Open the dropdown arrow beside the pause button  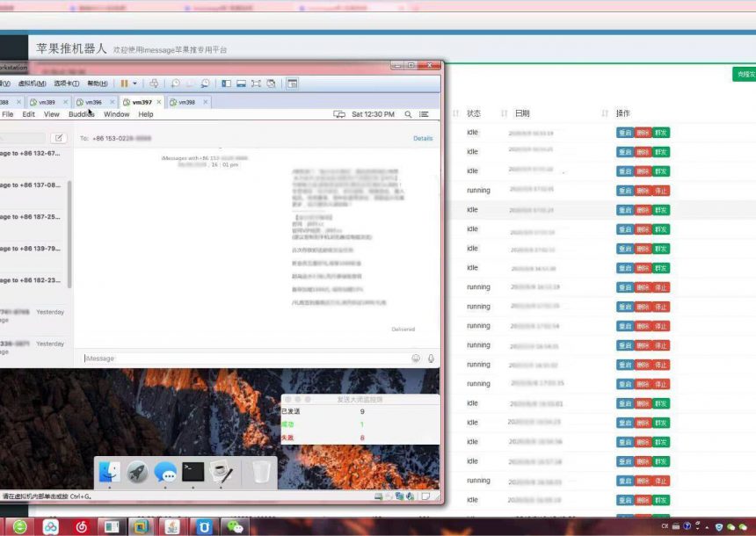click(134, 83)
